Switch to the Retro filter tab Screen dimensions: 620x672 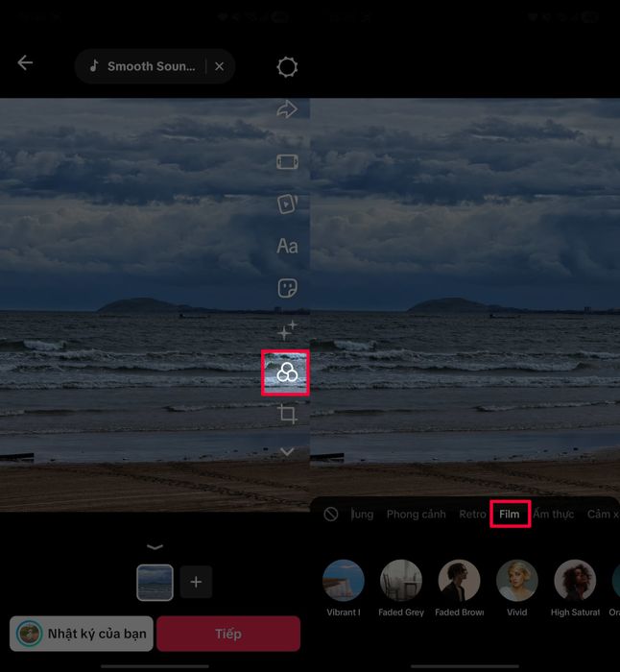[472, 514]
